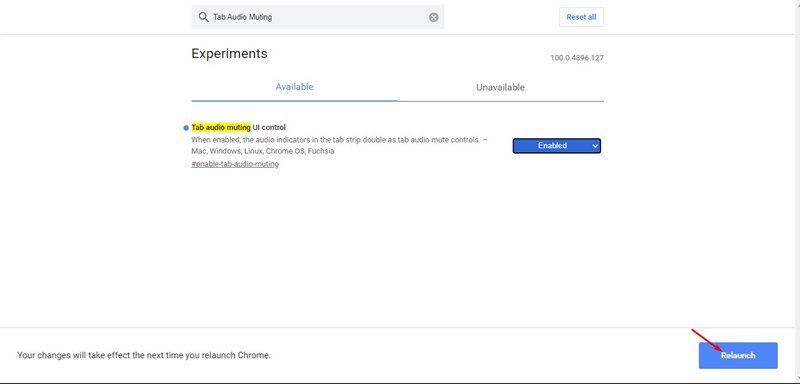Viewport: 800px width, 384px height.
Task: Switch to the Available tab
Action: point(294,87)
